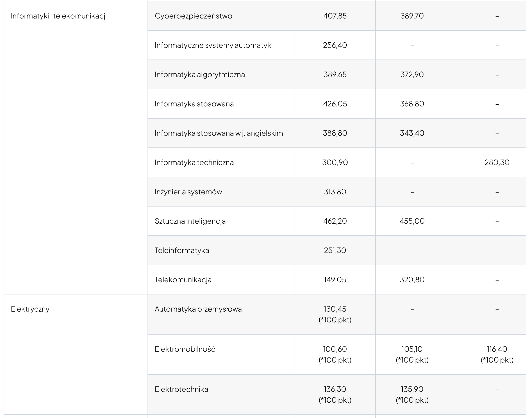Click the Informatyka techniczna program name

click(x=194, y=163)
